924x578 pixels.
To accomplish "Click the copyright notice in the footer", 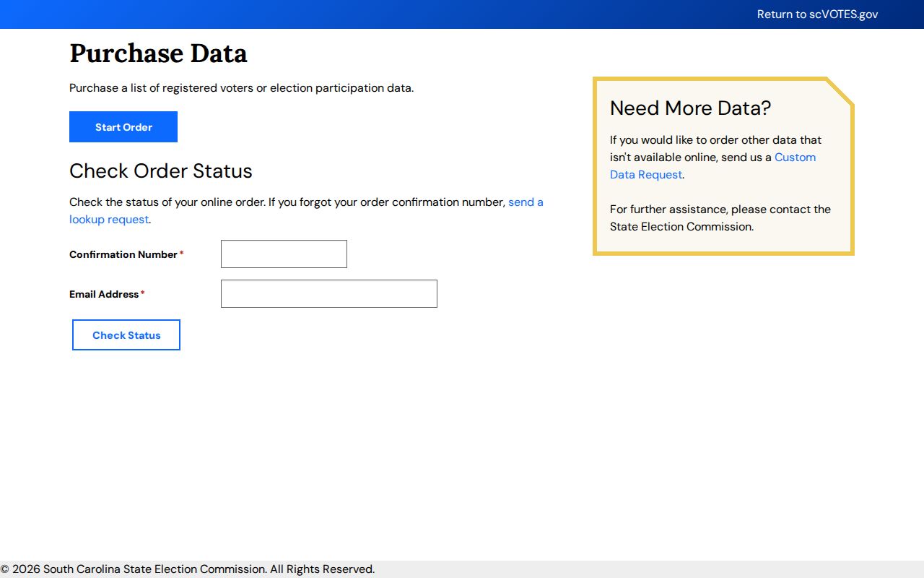I will pos(188,569).
